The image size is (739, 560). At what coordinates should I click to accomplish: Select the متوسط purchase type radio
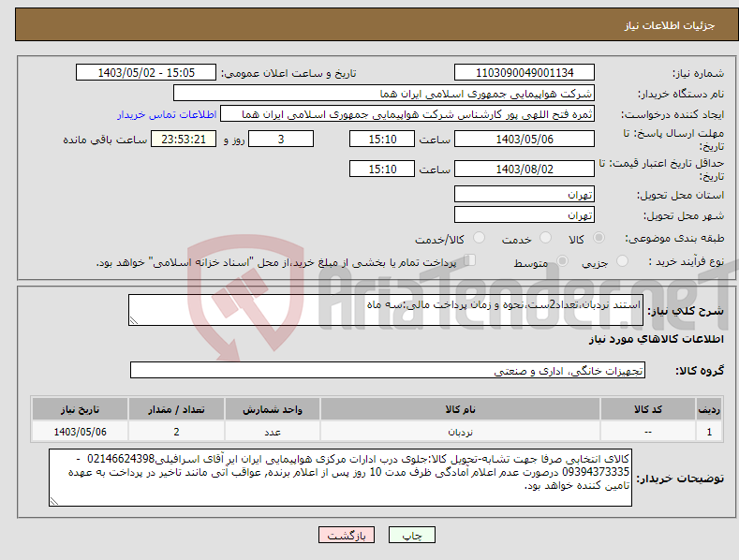(x=562, y=261)
